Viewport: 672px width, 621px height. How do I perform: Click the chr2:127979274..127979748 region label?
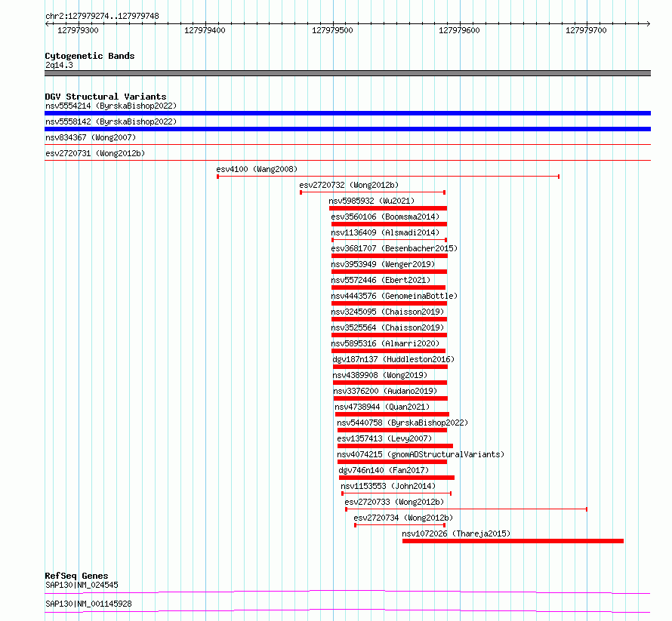point(102,16)
